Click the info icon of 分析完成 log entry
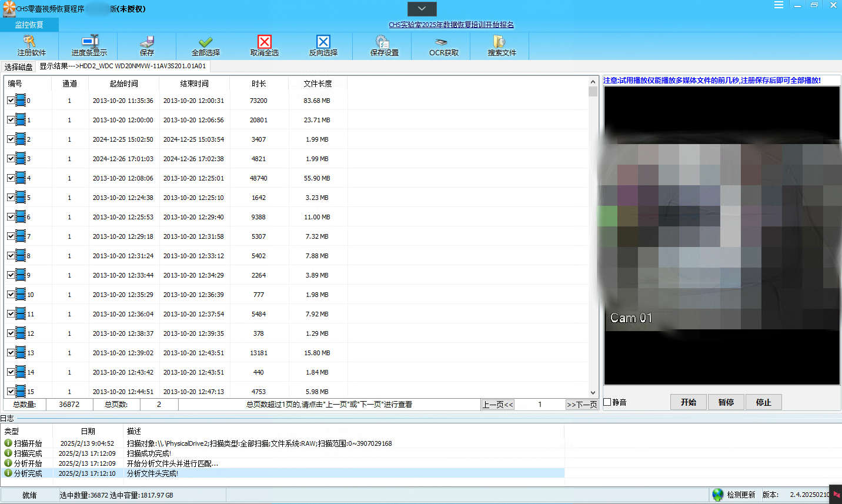This screenshot has width=842, height=504. [x=8, y=473]
